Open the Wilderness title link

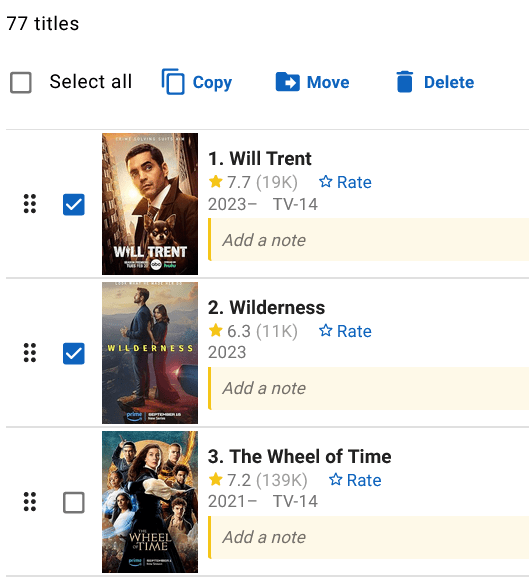(x=277, y=307)
